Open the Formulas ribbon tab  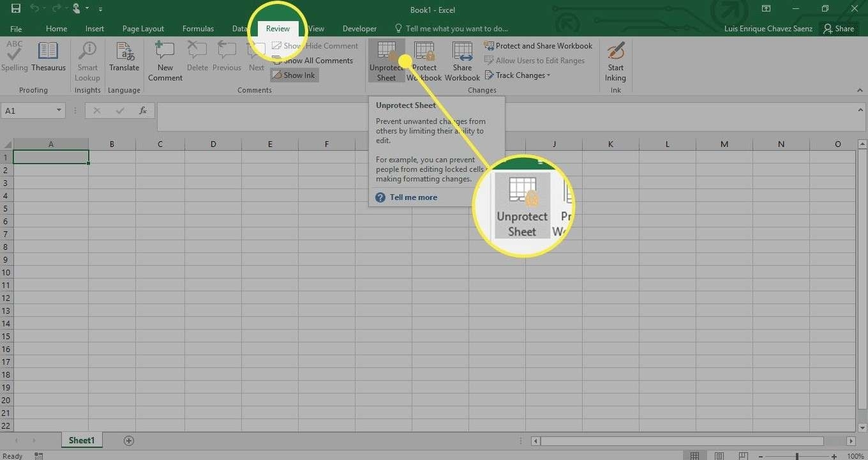[x=198, y=29]
